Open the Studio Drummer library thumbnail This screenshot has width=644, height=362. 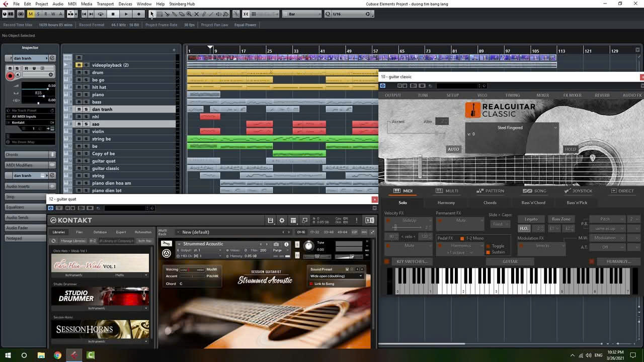tap(100, 296)
